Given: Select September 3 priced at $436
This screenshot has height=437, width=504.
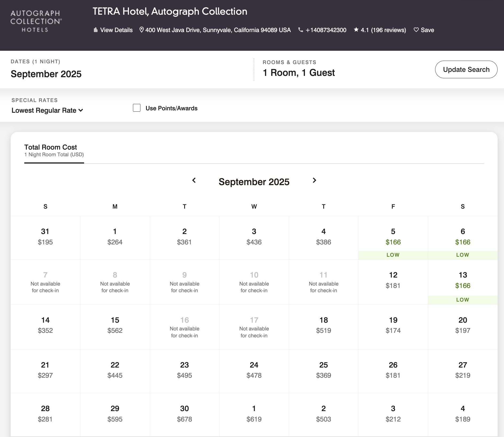Looking at the screenshot, I should pos(254,238).
